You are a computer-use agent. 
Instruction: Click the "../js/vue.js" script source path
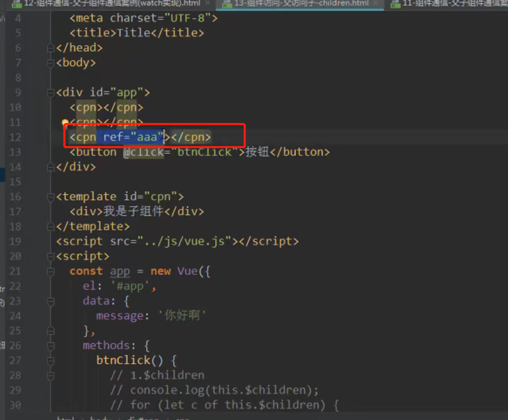click(184, 242)
